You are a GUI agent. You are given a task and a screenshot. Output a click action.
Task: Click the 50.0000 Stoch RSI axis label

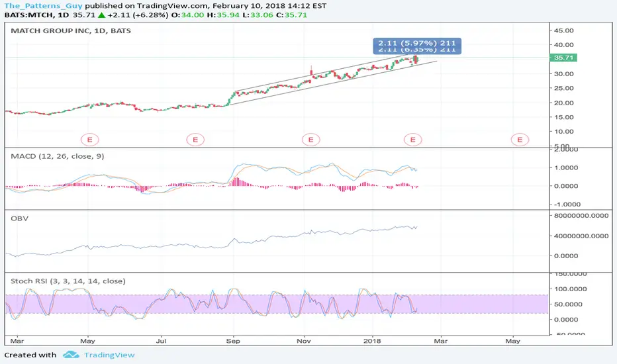tap(568, 304)
